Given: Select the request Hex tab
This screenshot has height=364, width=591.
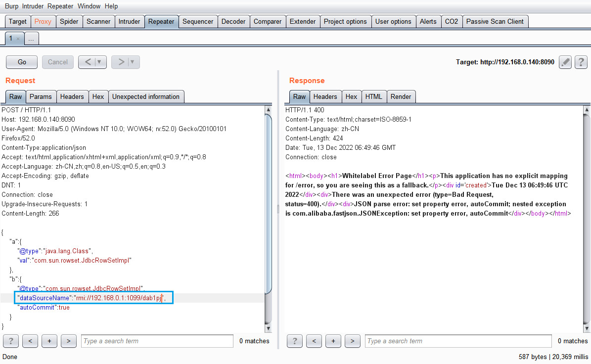Looking at the screenshot, I should [x=98, y=97].
